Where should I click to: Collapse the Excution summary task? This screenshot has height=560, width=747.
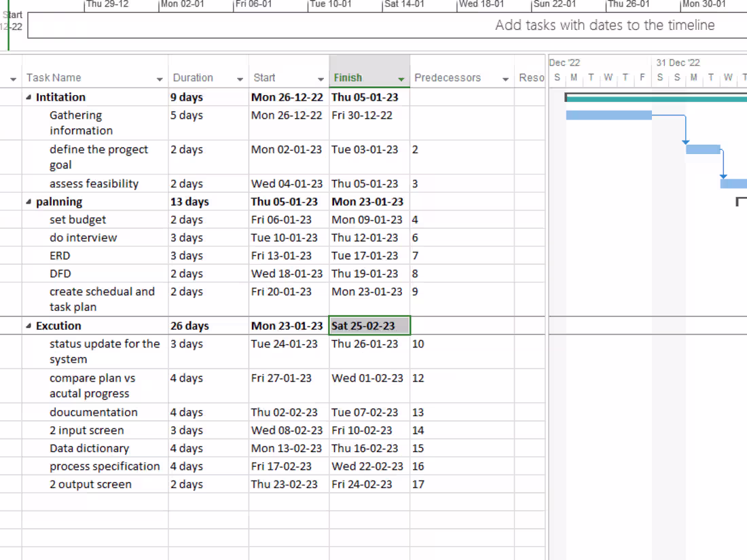click(x=29, y=326)
